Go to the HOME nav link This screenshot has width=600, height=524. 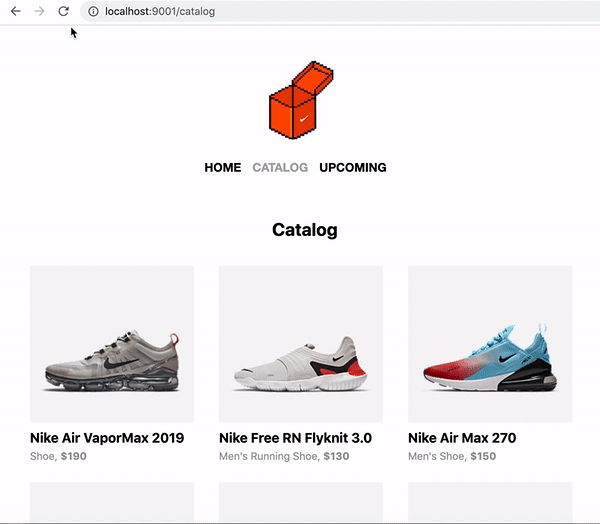tap(222, 168)
